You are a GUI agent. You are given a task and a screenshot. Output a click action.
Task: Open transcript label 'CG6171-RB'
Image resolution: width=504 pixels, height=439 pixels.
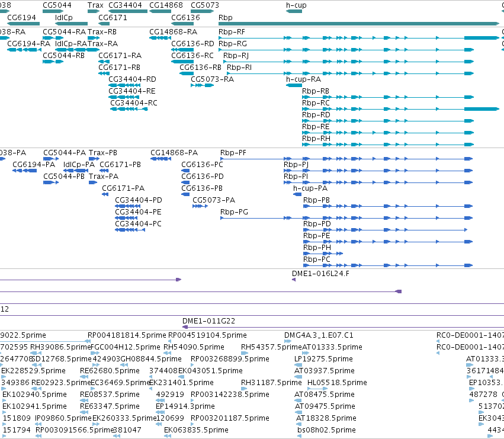point(119,68)
